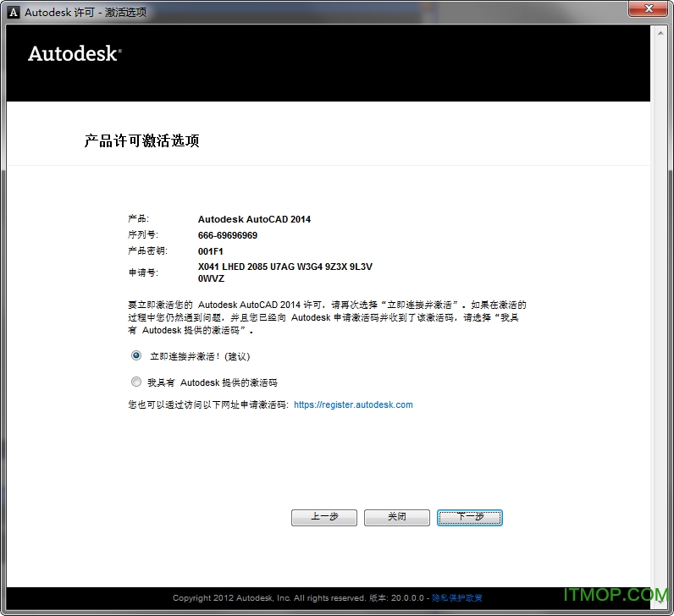Click the Autodesk app icon in title bar
Viewport: 674px width, 616px height.
click(x=14, y=12)
